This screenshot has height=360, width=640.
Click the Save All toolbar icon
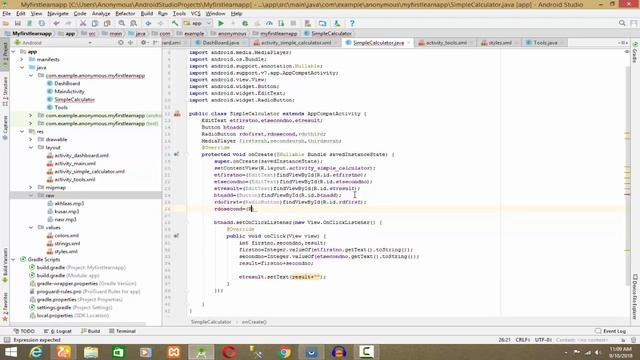click(x=18, y=23)
